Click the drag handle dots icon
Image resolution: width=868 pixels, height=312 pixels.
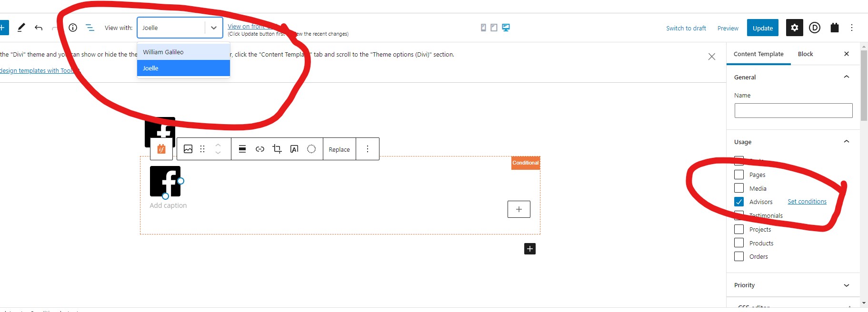coord(202,149)
